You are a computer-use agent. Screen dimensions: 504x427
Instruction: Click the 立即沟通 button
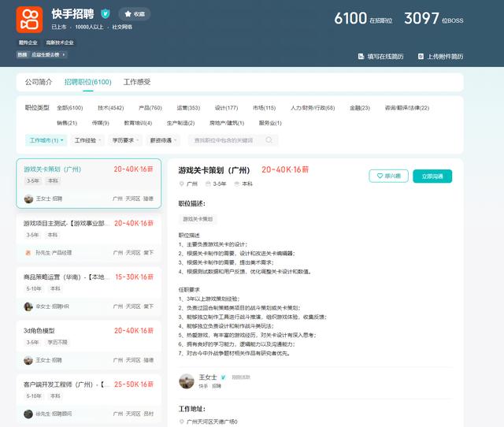coord(432,176)
